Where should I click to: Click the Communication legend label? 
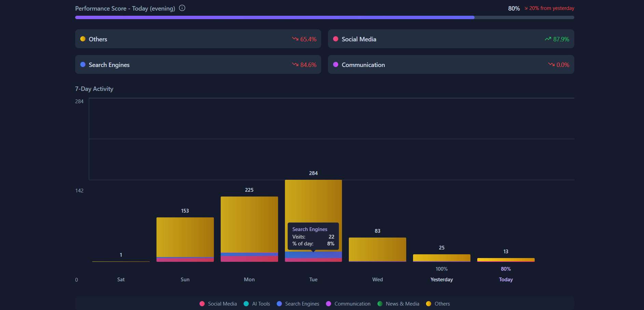point(352,304)
